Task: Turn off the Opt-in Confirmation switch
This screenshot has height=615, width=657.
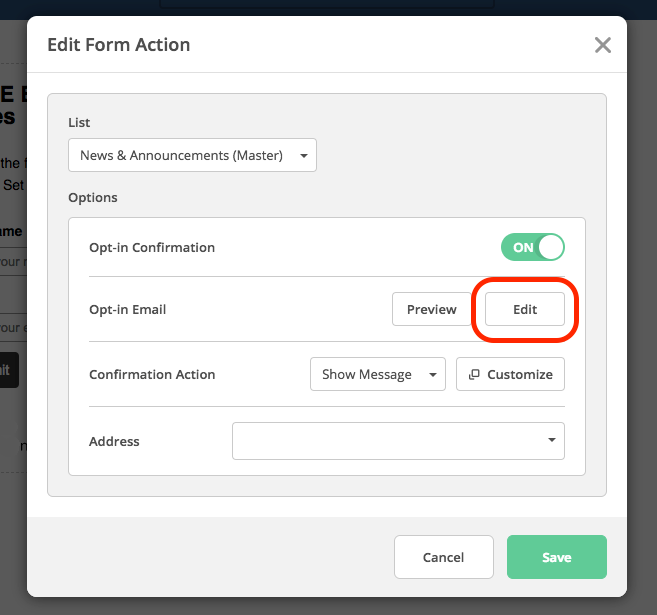Action: click(x=533, y=247)
